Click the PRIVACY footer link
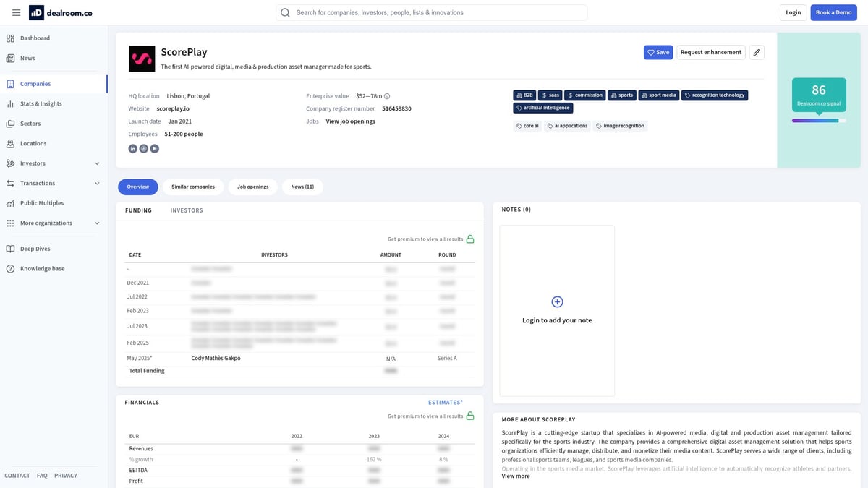The height and width of the screenshot is (488, 868). (x=66, y=476)
